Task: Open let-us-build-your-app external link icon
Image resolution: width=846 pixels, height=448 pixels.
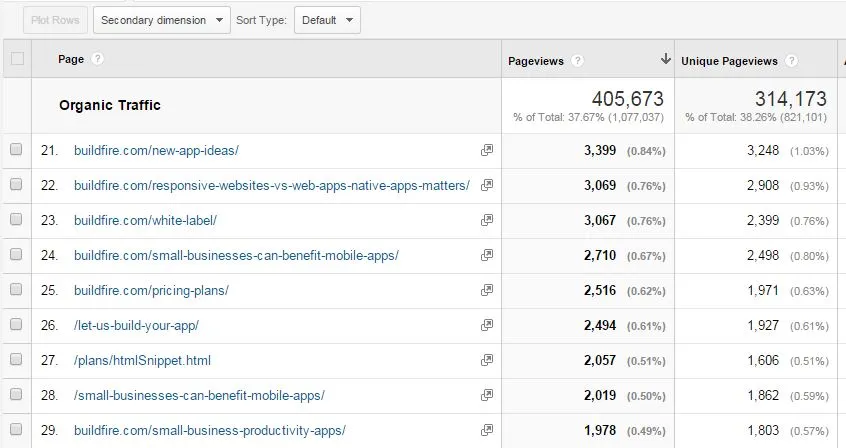Action: click(x=487, y=325)
